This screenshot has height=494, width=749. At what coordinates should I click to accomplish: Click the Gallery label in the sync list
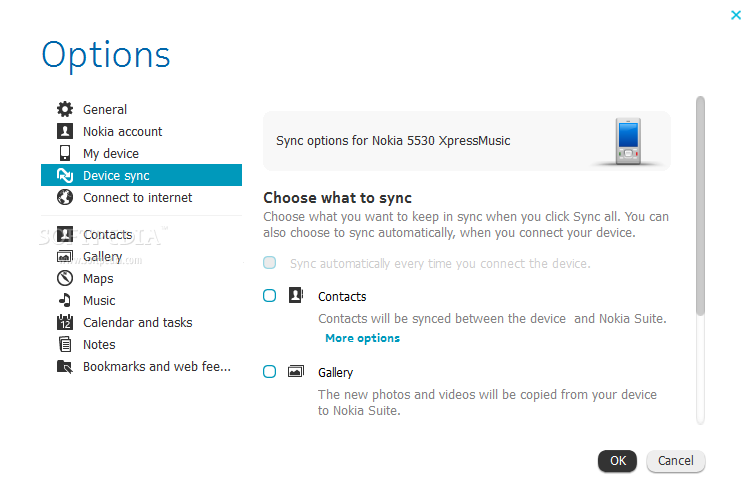(335, 373)
